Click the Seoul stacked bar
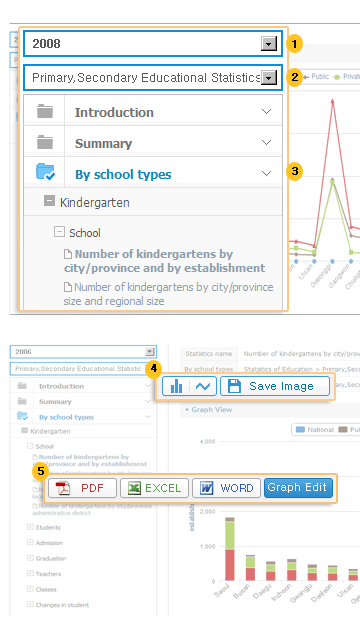 [x=230, y=549]
